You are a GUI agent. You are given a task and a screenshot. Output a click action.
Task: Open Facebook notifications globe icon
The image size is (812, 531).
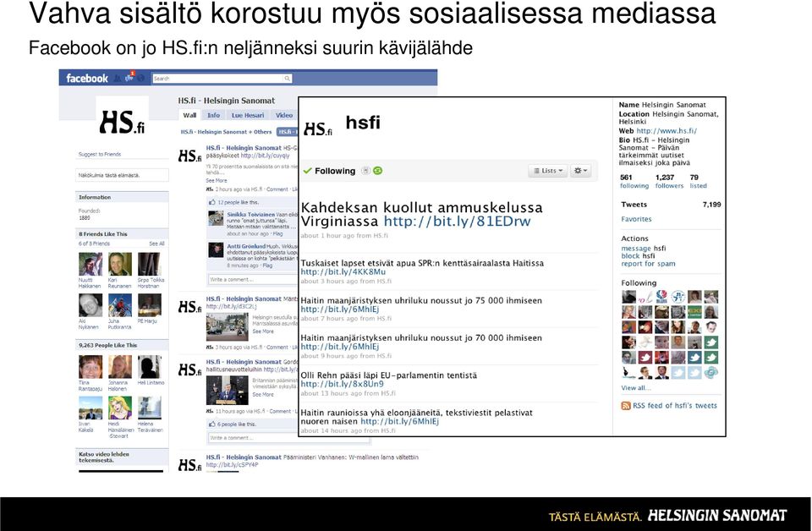[x=141, y=78]
